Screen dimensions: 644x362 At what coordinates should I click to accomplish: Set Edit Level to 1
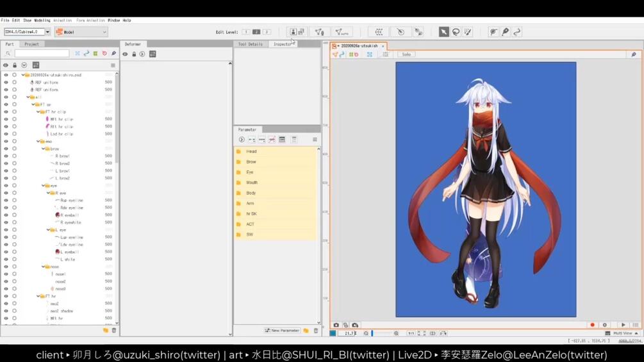tap(245, 32)
